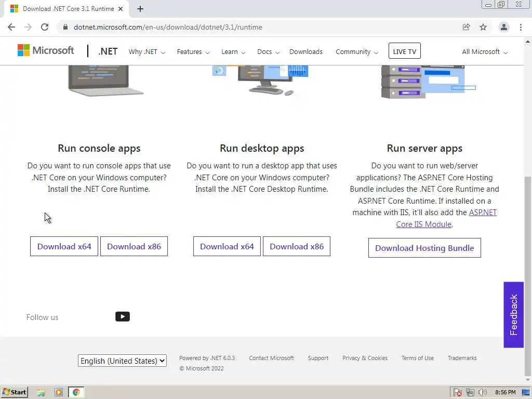
Task: Open the ASP.NET Core IIS Module link
Action: coord(424,224)
